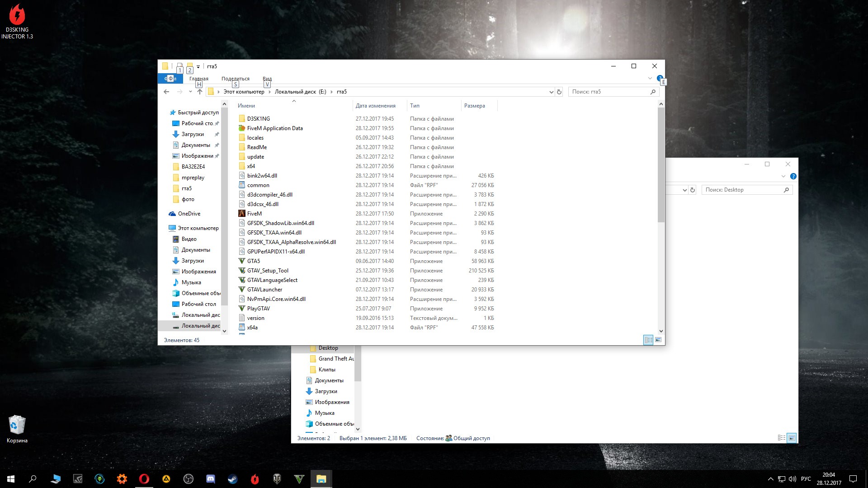Select Grand Theft Auto folder in Desktop window
The height and width of the screenshot is (488, 868).
click(x=336, y=359)
